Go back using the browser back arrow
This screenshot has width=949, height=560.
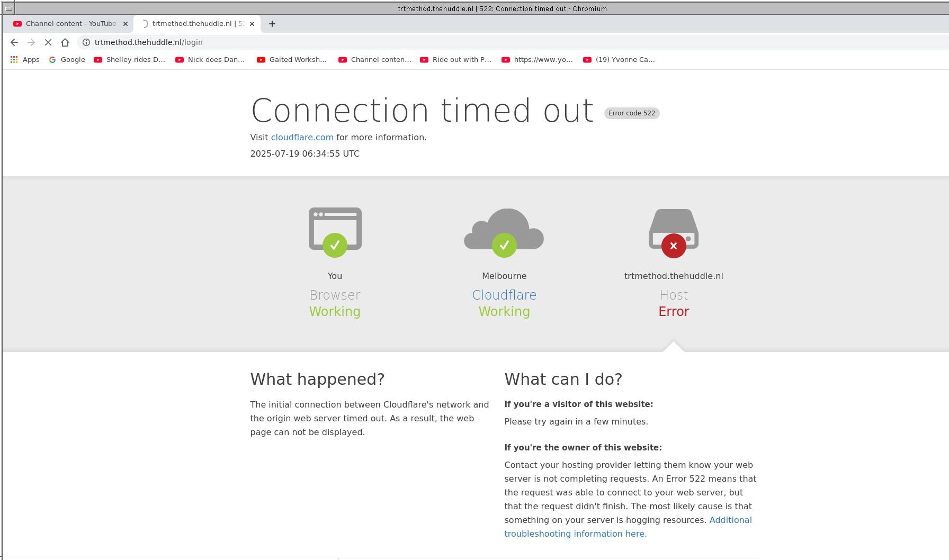pos(14,42)
